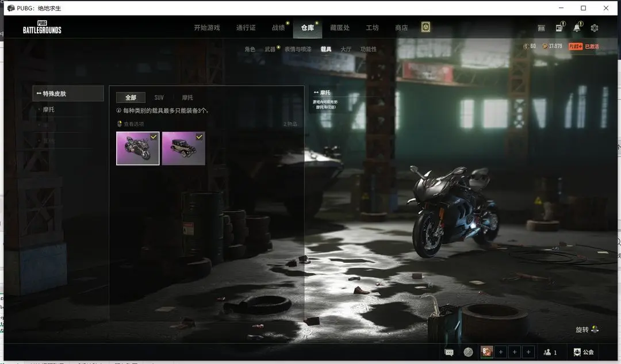Image resolution: width=621 pixels, height=364 pixels.
Task: Click the 2 物品 item count
Action: pos(290,124)
